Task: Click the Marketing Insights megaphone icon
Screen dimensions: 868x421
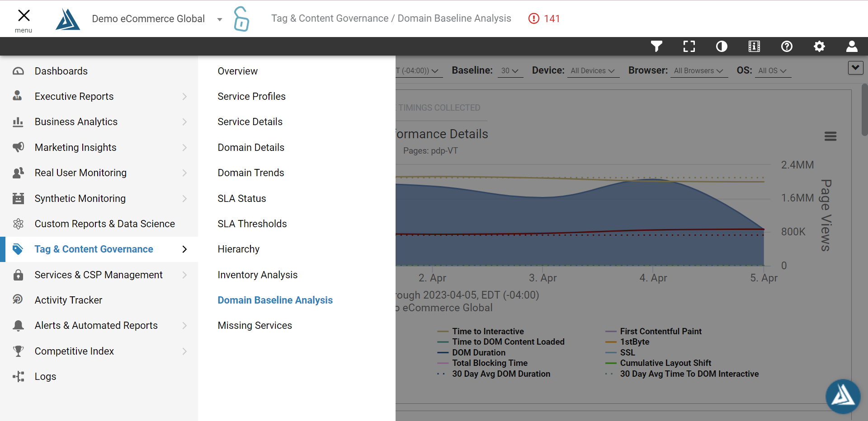Action: click(x=18, y=147)
